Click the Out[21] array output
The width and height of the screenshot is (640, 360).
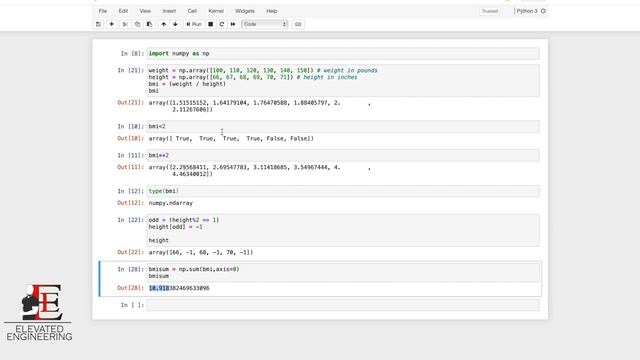tap(260, 106)
